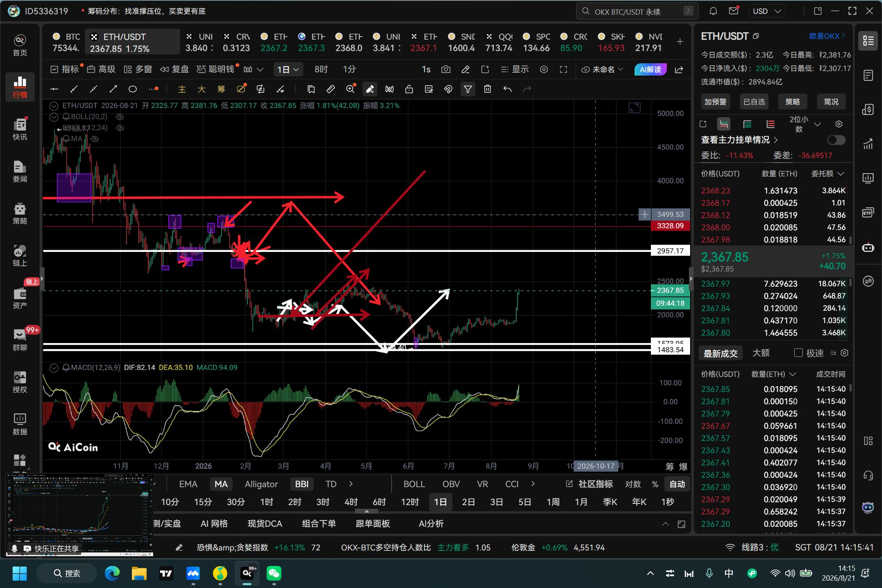Show only sell orders in order book

(x=771, y=124)
